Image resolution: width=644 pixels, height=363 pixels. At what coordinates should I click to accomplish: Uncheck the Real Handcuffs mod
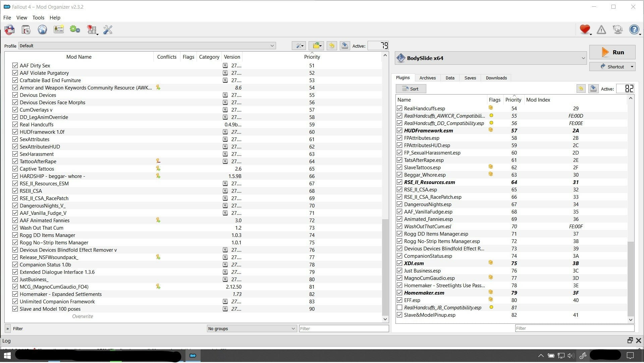pyautogui.click(x=15, y=124)
